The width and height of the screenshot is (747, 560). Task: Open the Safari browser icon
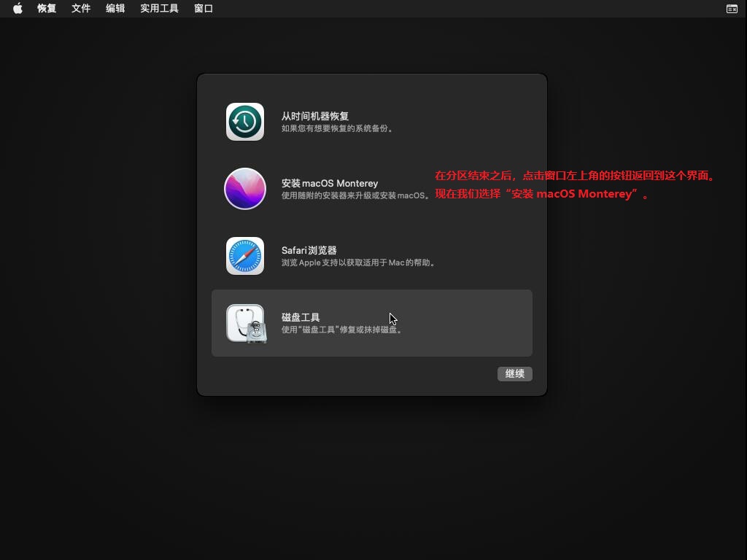(245, 255)
